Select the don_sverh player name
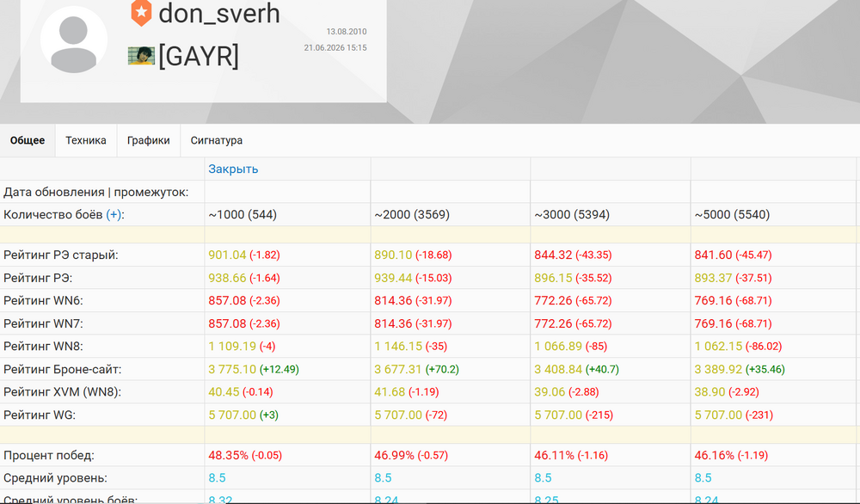Screen dimensions: 860x504 [219, 13]
